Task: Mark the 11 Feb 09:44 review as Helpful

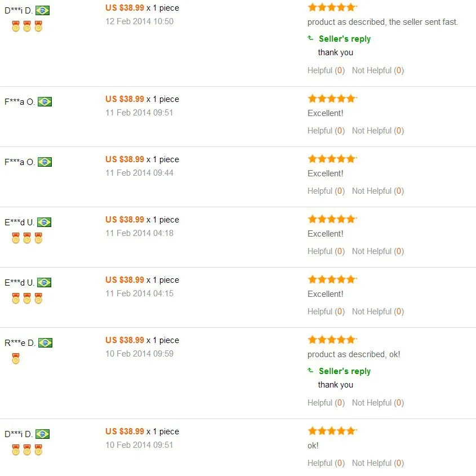Action: 326,191
